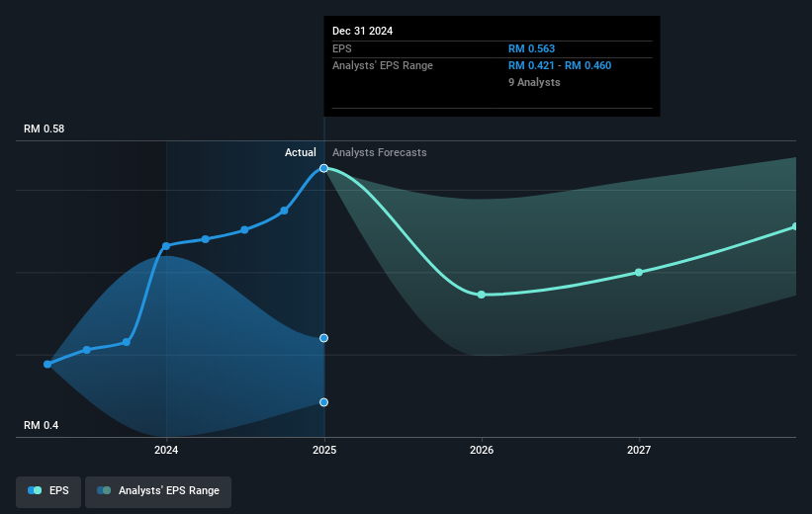This screenshot has width=812, height=514.
Task: Click the Analysts Forecasts label
Action: coord(380,152)
